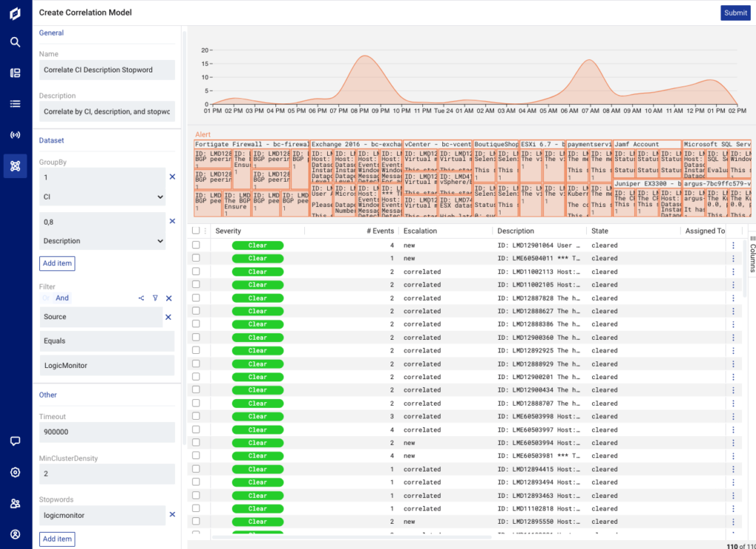Sort by the Escalation column header
This screenshot has height=549, width=756.
420,231
